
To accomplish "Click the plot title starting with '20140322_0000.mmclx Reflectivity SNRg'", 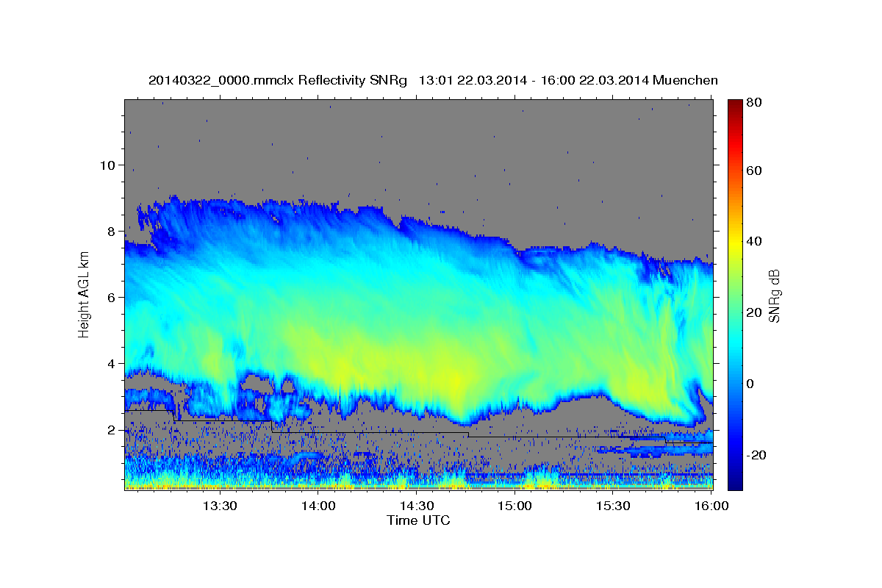I will pyautogui.click(x=433, y=80).
